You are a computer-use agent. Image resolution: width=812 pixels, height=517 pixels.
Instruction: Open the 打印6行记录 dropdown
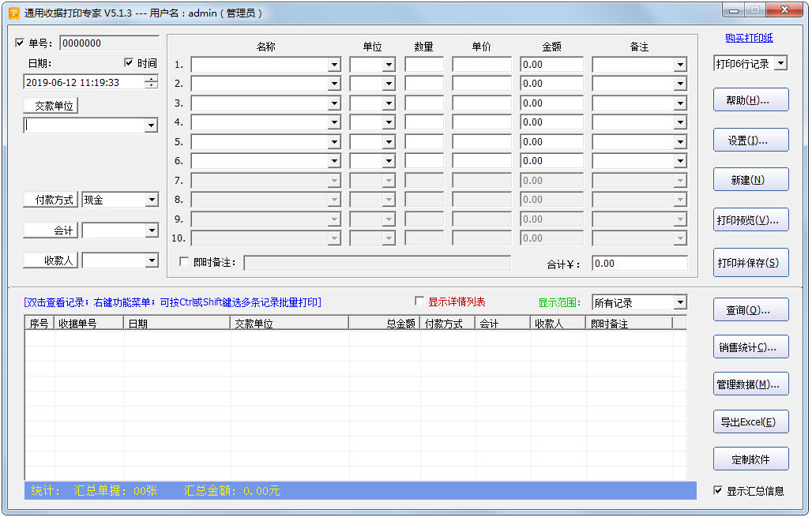(781, 64)
